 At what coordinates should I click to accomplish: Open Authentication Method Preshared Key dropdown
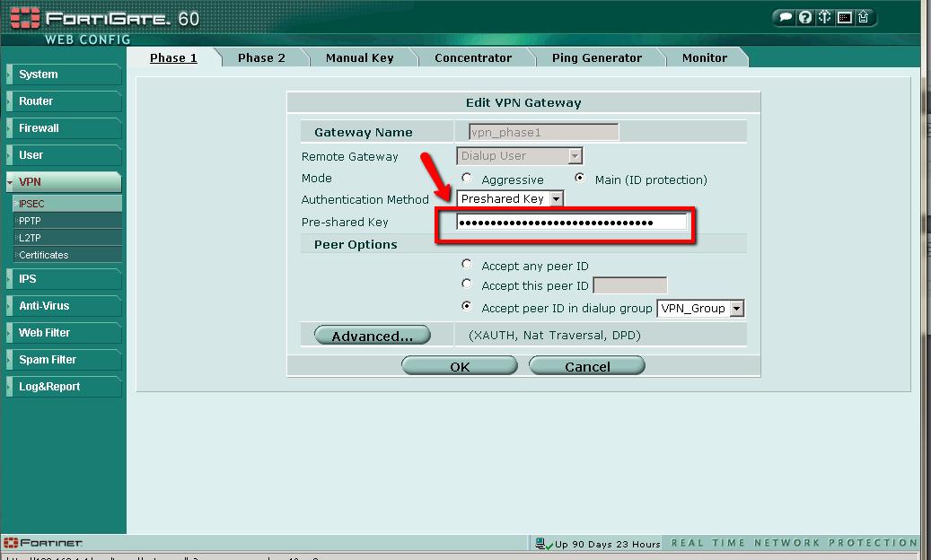509,198
